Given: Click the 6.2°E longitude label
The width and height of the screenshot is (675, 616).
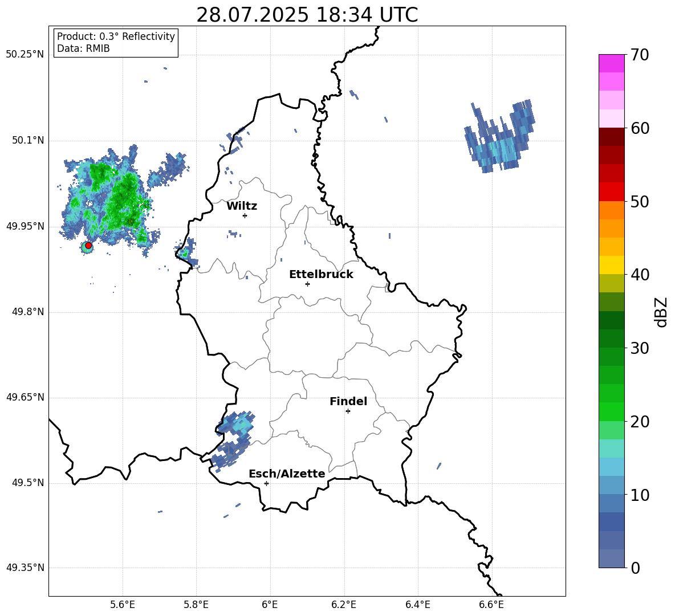Looking at the screenshot, I should pyautogui.click(x=344, y=605).
